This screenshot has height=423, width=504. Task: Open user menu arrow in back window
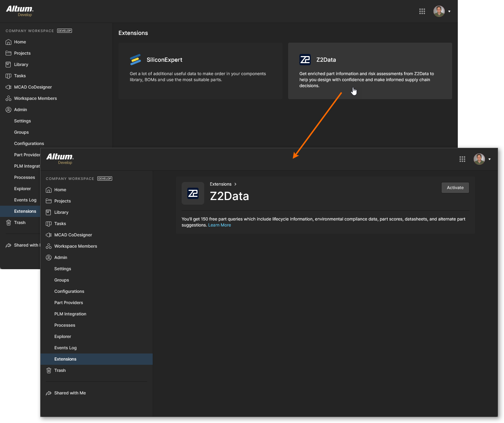click(x=449, y=11)
